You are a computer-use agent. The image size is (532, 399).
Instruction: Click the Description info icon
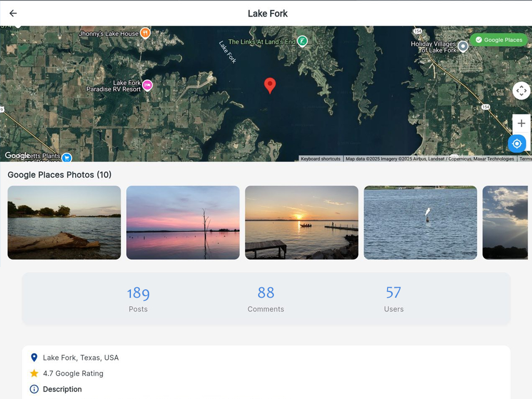click(x=34, y=389)
